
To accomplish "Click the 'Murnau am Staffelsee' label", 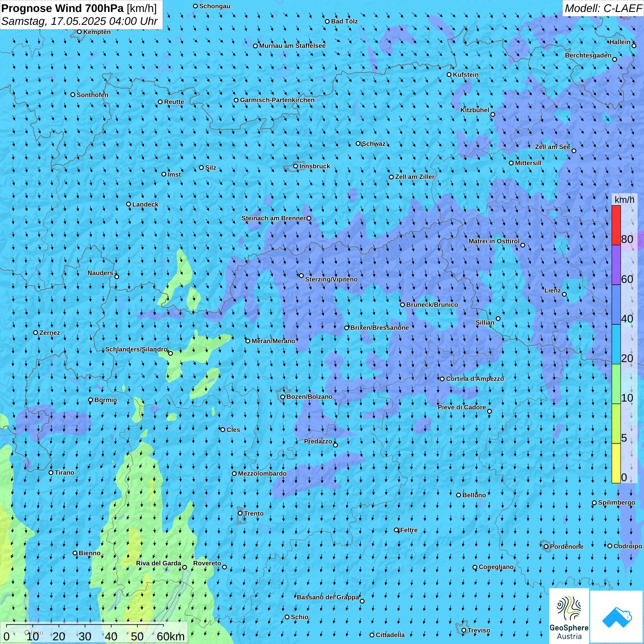I will point(292,46).
